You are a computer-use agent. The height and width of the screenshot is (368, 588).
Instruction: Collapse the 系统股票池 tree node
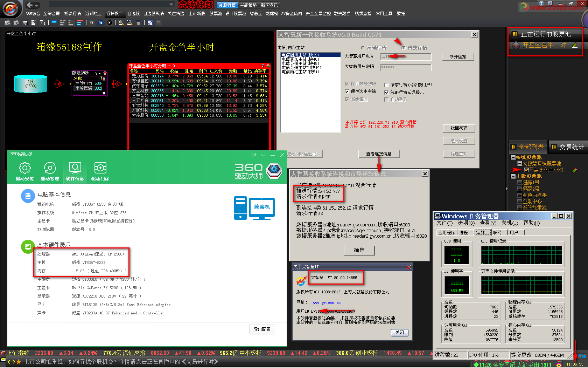click(513, 157)
